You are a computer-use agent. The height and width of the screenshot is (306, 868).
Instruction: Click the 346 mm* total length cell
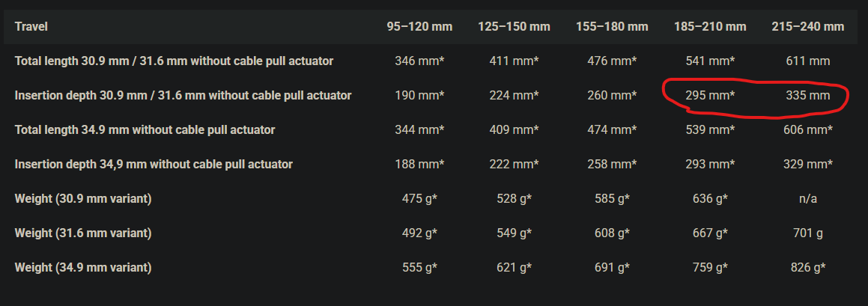point(419,61)
